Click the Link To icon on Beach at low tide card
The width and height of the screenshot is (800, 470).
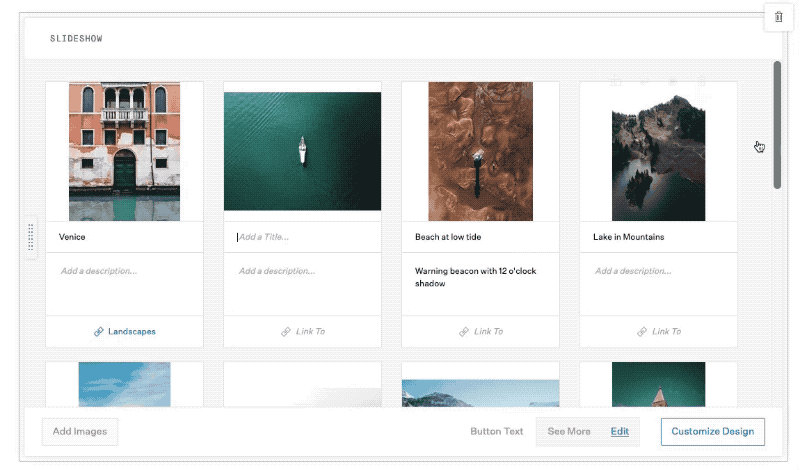[x=464, y=331]
